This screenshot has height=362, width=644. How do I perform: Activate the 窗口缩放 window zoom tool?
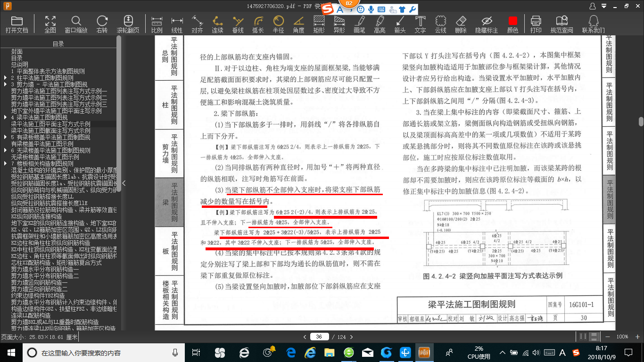coord(76,25)
